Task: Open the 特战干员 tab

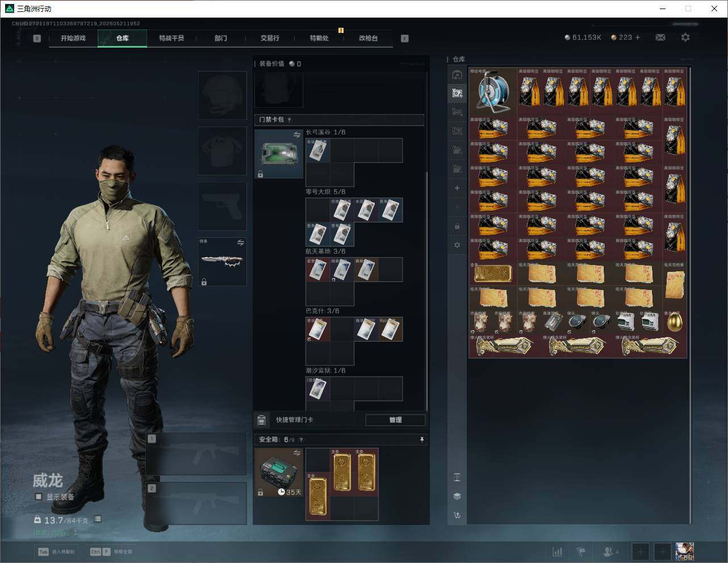Action: click(x=171, y=38)
